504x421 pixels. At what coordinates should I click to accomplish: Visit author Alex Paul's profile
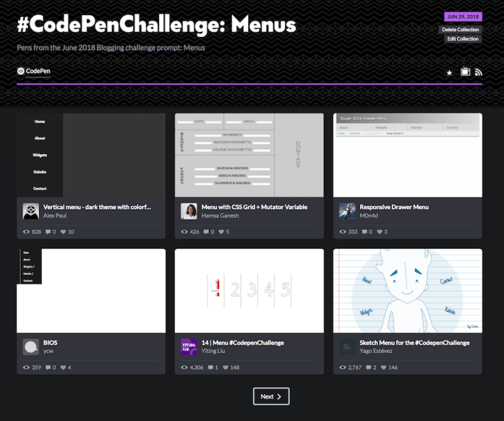click(x=55, y=215)
